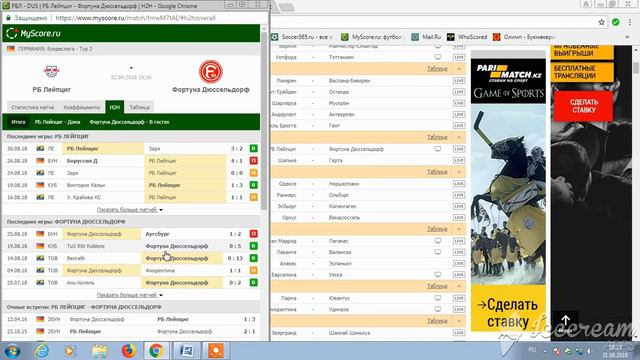
Task: Expand more matches under Fortuna Düsseldorf's last games
Action: pyautogui.click(x=129, y=295)
